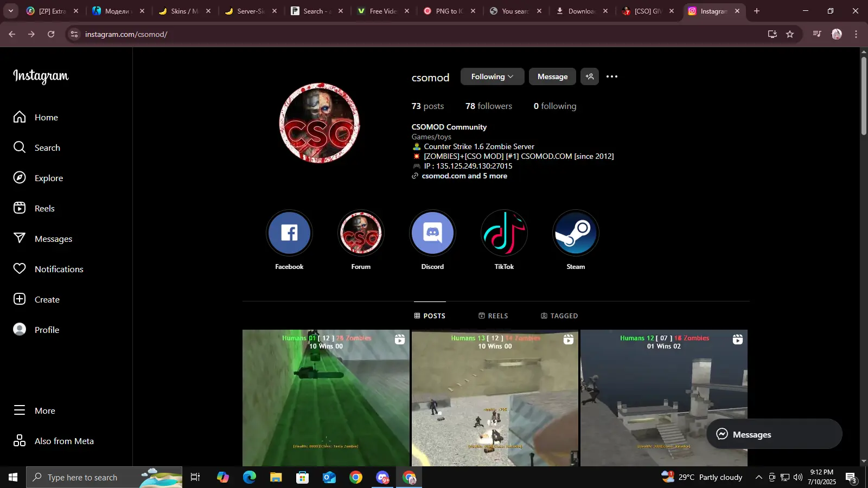Open Profile from the sidebar
868x488 pixels.
point(36,330)
